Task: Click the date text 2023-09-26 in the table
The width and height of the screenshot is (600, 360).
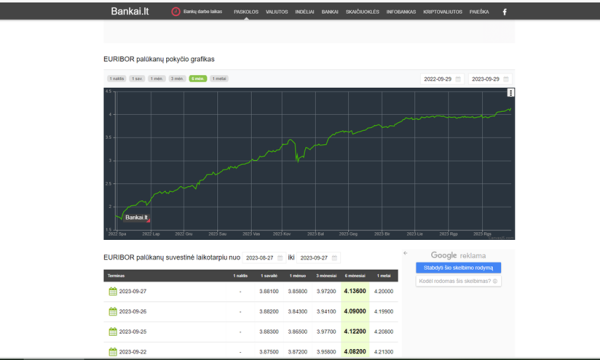Action: pos(133,311)
